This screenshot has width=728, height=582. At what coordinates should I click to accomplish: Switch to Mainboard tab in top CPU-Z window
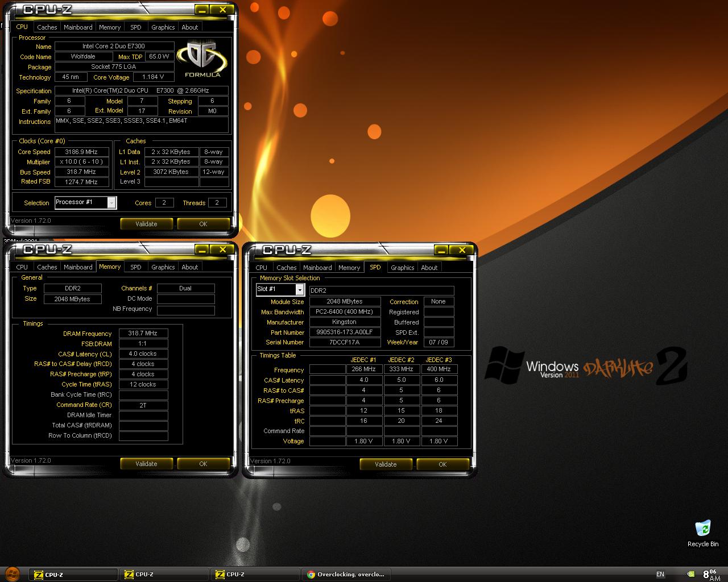(78, 27)
